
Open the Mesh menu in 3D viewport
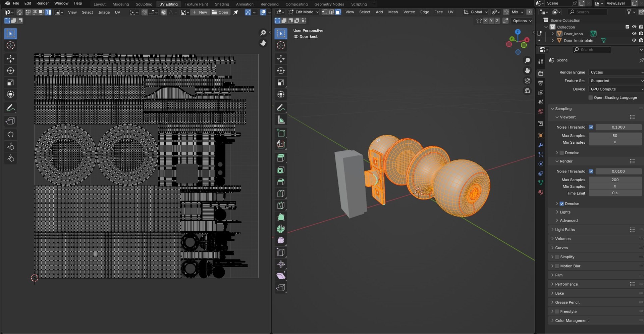tap(393, 12)
